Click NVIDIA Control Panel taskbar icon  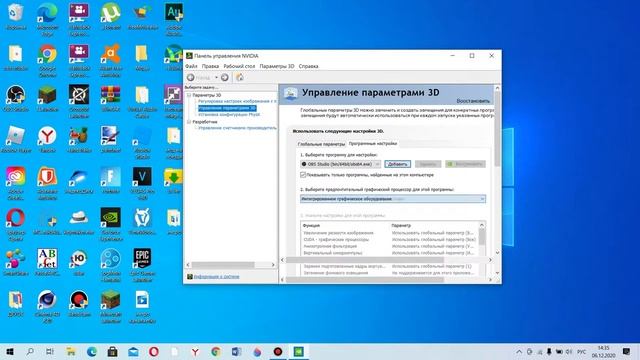click(x=298, y=351)
